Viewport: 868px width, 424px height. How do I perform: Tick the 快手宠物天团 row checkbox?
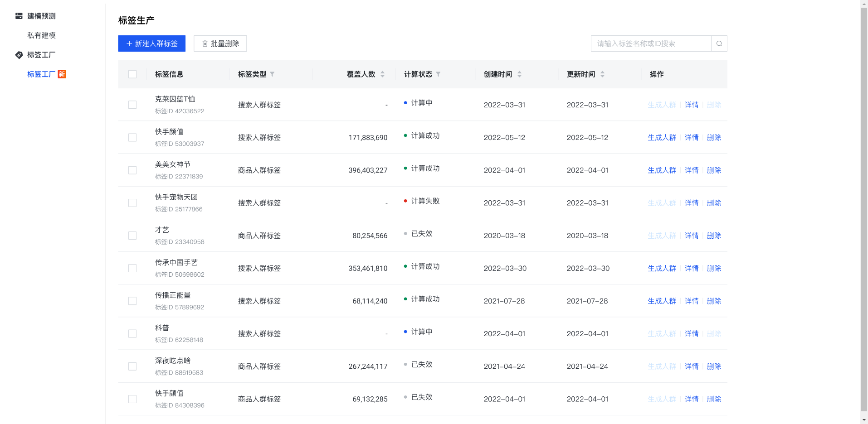coord(132,203)
